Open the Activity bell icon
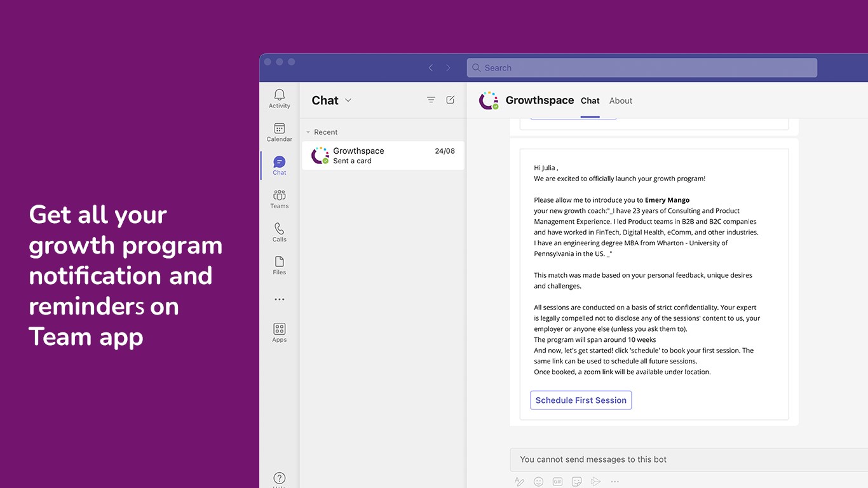This screenshot has width=868, height=488. tap(279, 98)
